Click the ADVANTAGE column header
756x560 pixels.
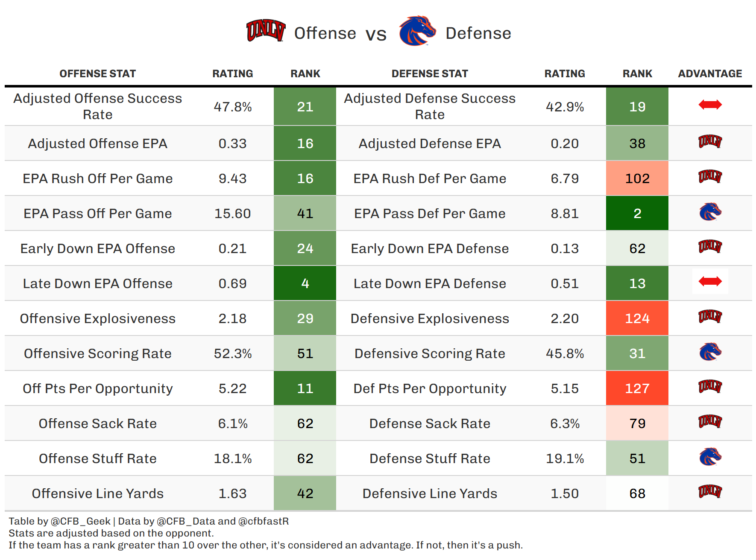710,74
